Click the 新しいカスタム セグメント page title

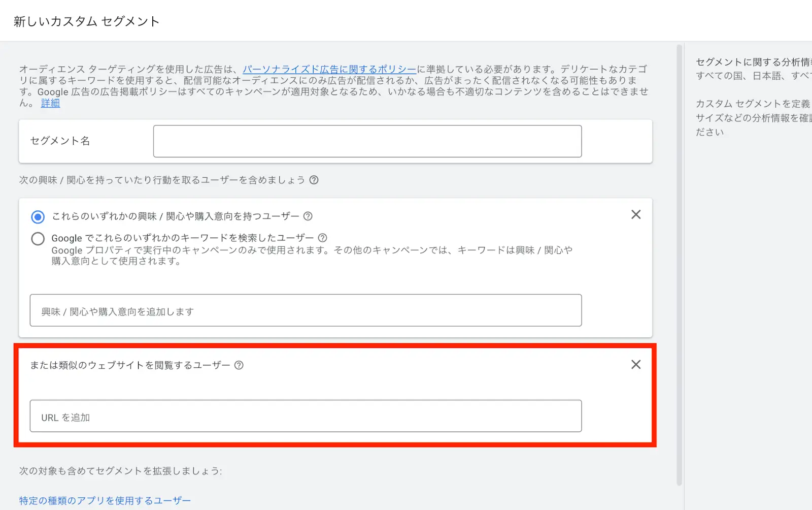pos(87,21)
